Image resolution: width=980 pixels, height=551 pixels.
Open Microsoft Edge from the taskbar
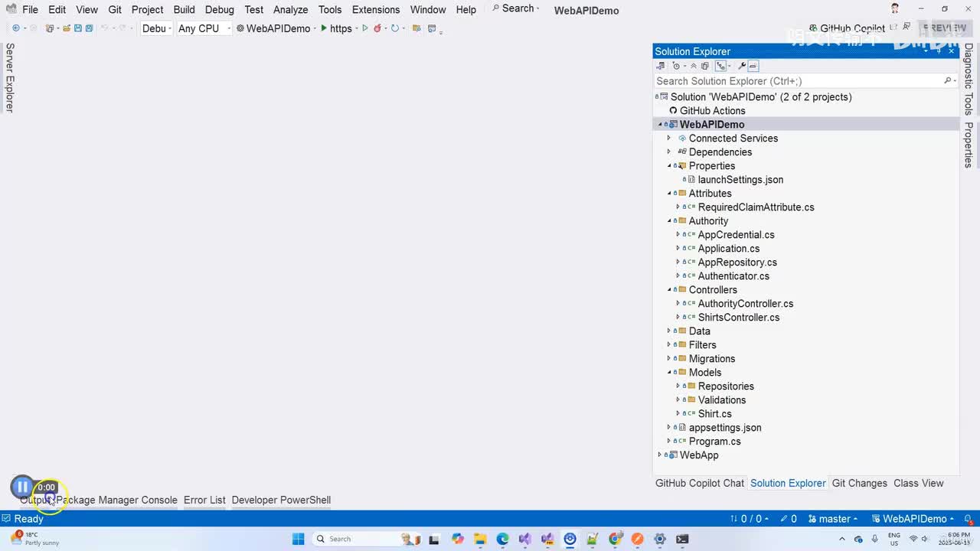pos(502,539)
